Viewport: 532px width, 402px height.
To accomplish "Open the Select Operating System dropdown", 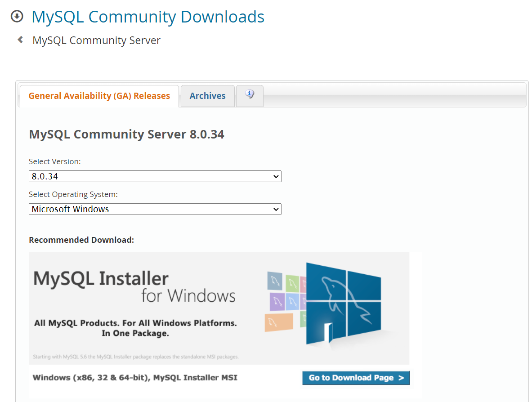I will click(155, 209).
